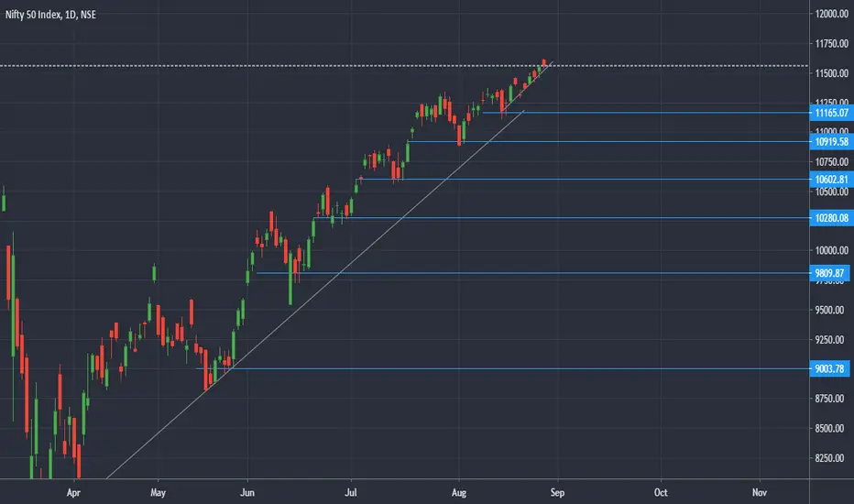854x504 pixels.
Task: Click the 11750.00 price axis value
Action: pyautogui.click(x=832, y=44)
